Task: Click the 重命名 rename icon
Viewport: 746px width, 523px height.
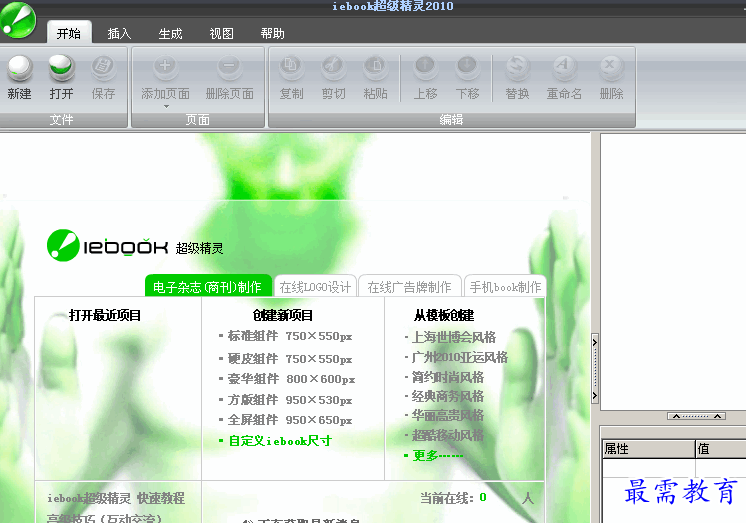Action: 564,67
